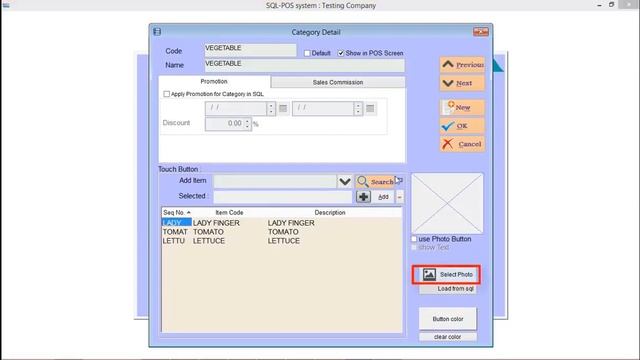
Task: Close the Category Detail dialog
Action: 480,32
